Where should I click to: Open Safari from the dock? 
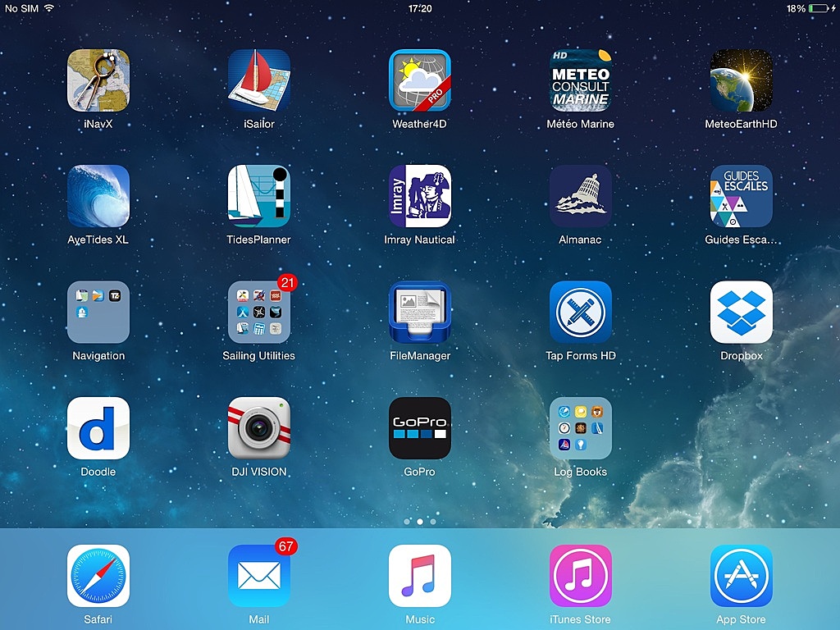[98, 576]
